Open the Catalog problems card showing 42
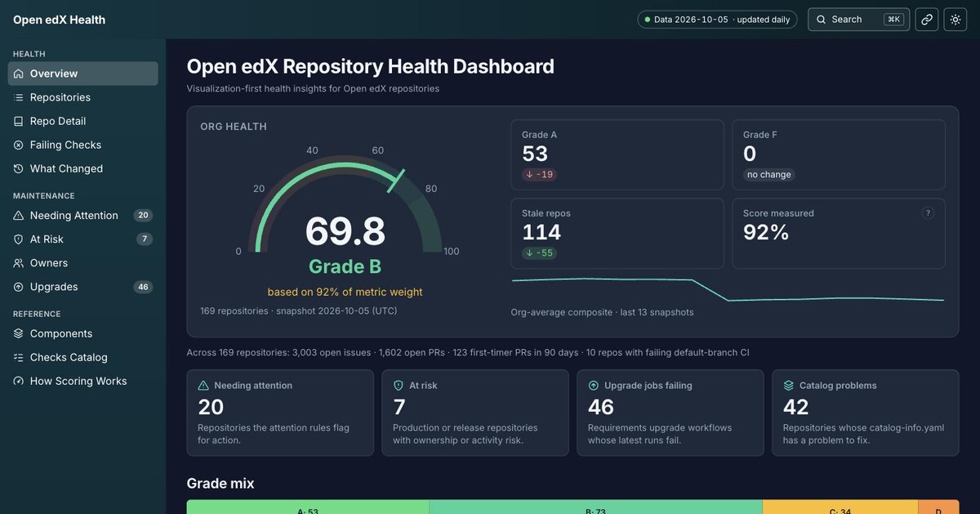The image size is (980, 514). click(x=866, y=413)
